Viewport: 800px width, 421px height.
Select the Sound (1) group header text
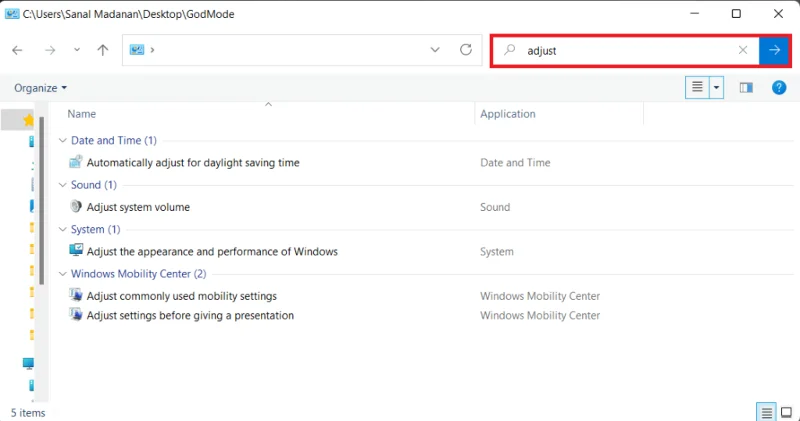point(94,185)
